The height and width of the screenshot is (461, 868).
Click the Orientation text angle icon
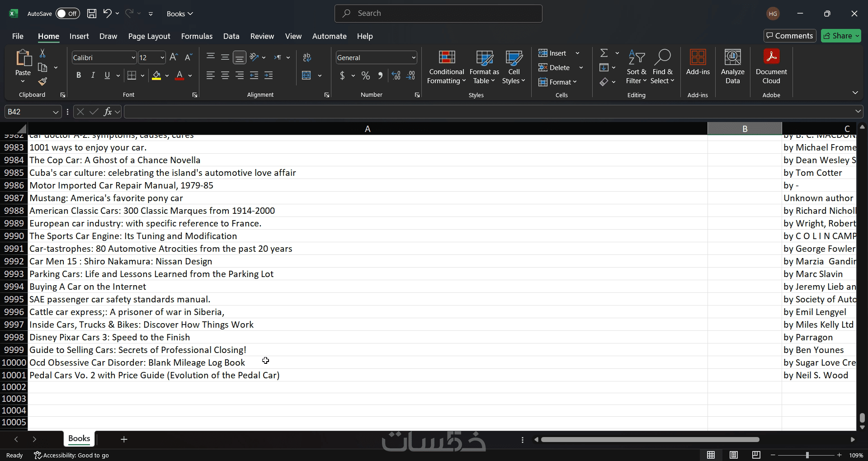255,57
